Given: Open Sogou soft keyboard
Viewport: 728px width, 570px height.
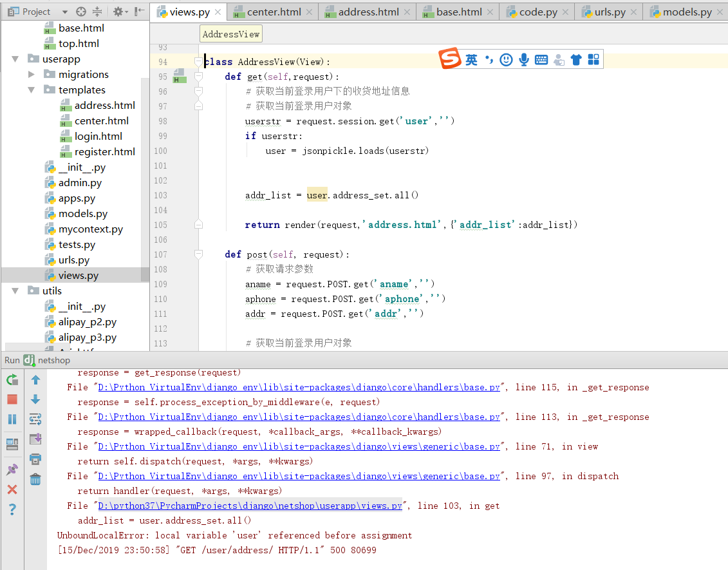Looking at the screenshot, I should pyautogui.click(x=541, y=59).
